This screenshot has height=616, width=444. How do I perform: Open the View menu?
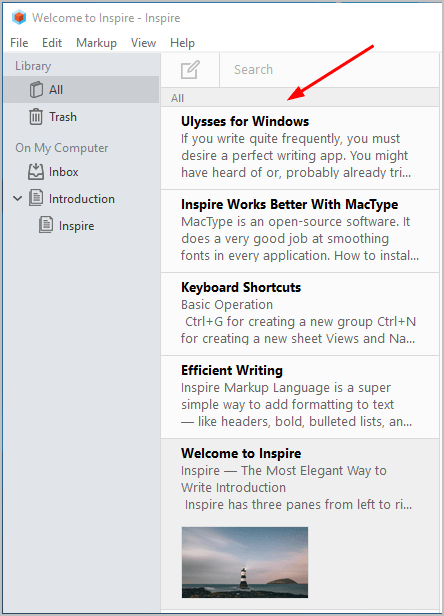143,42
